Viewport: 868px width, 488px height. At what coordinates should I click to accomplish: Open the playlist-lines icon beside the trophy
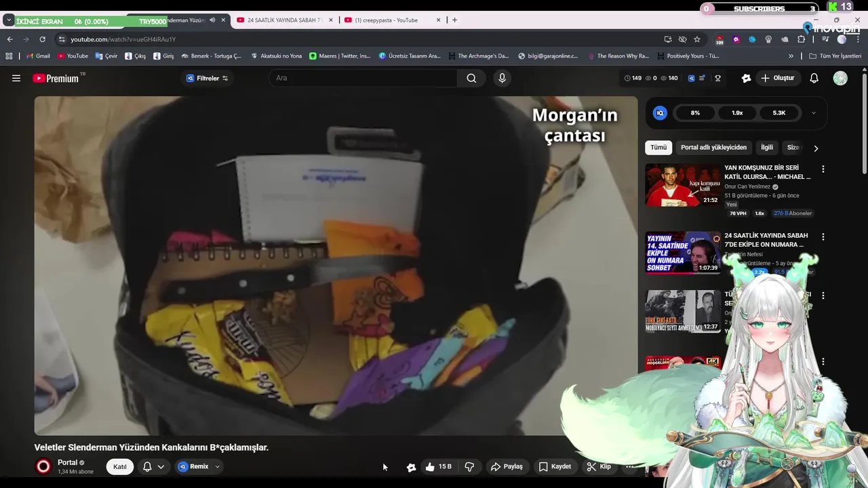coord(703,78)
